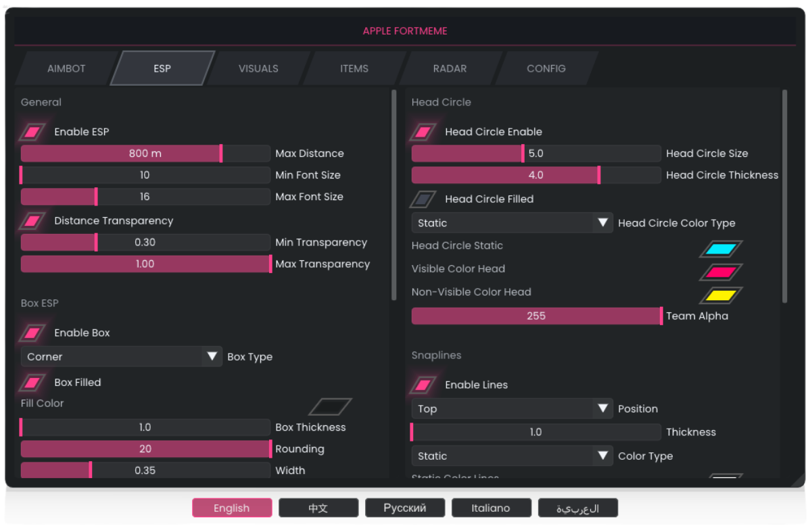The image size is (812, 526).
Task: Toggle Distance Transparency off
Action: pos(32,221)
